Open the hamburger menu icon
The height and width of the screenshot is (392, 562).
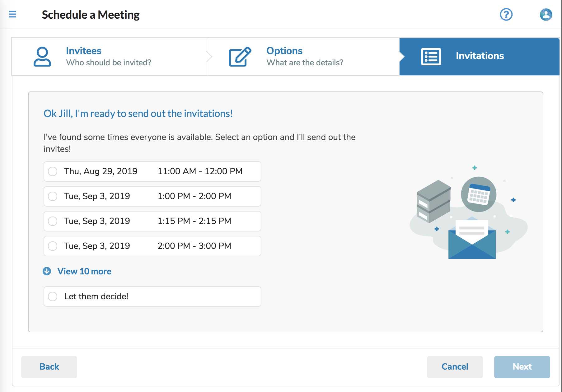pyautogui.click(x=12, y=14)
